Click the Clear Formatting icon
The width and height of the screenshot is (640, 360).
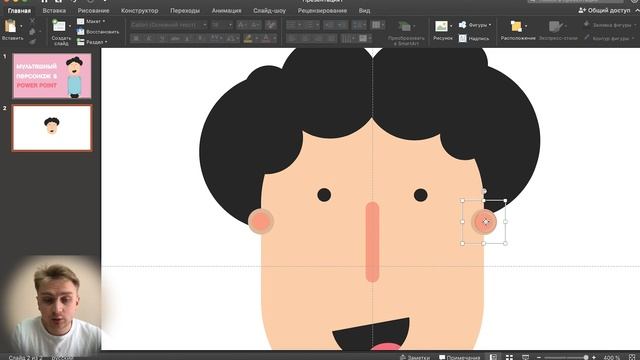point(270,25)
